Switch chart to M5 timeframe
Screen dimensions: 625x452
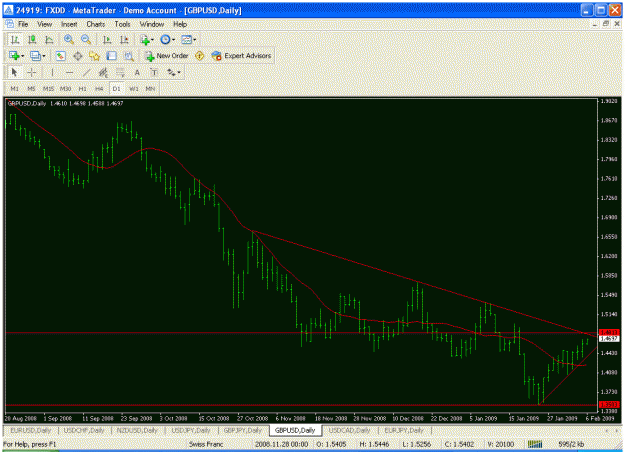31,88
